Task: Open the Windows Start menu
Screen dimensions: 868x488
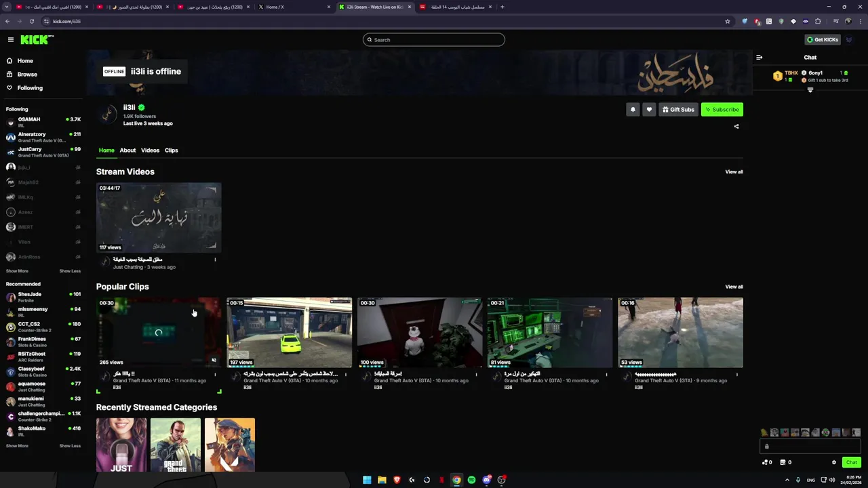Action: coord(367,480)
